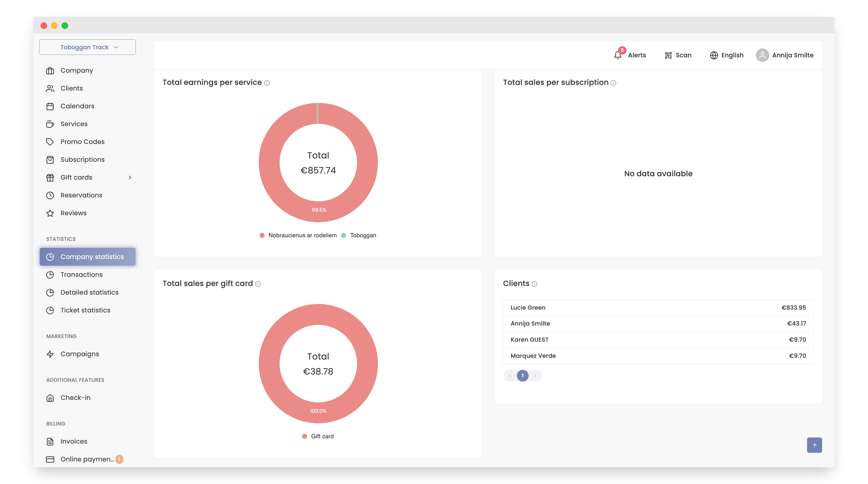Screen dimensions: 868x484
Task: Click the Alerts bell icon
Action: 617,55
